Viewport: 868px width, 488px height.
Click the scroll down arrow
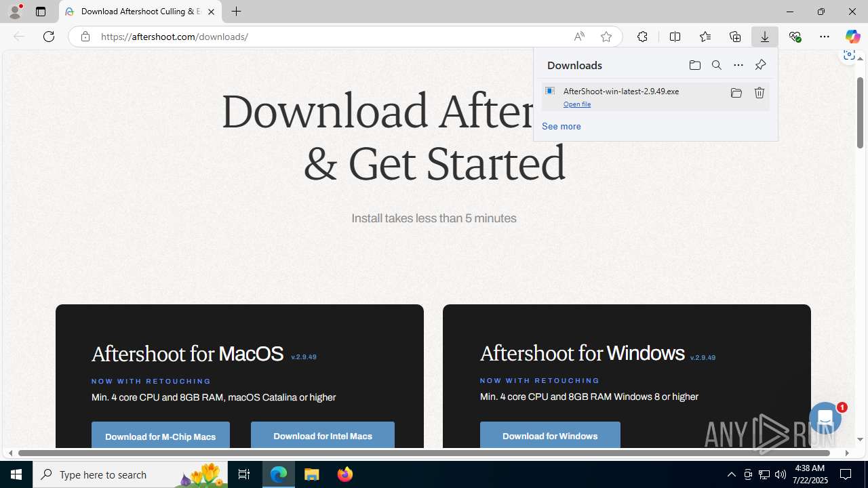tap(860, 440)
